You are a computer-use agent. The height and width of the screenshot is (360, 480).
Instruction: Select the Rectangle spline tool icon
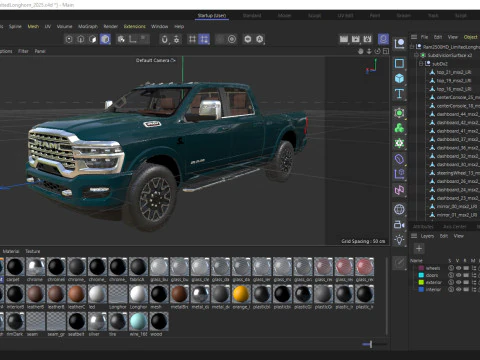(399, 63)
